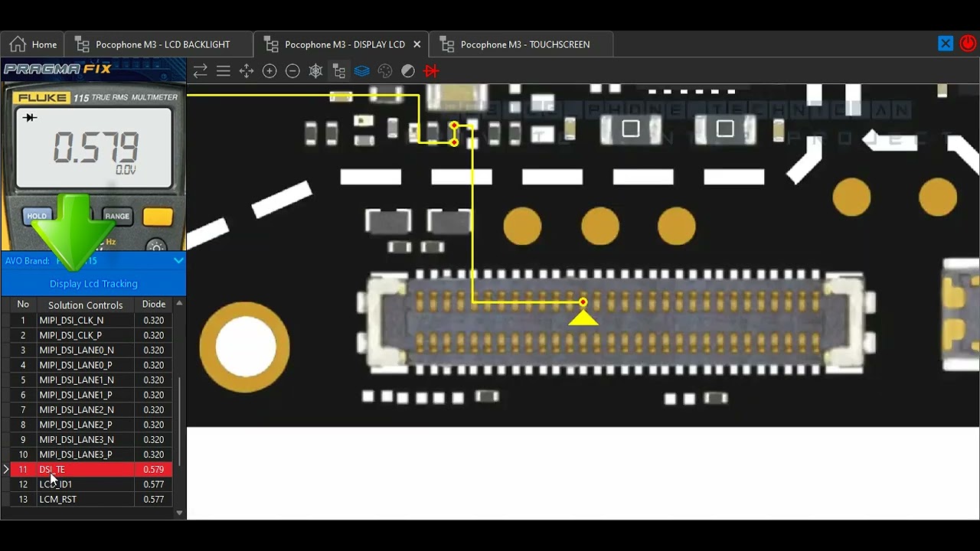Select MIPI_DSI_CLK_N solution row
980x551 pixels.
91,320
